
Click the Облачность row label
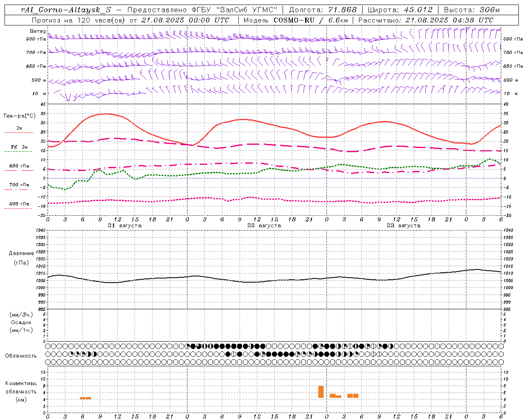[21, 356]
